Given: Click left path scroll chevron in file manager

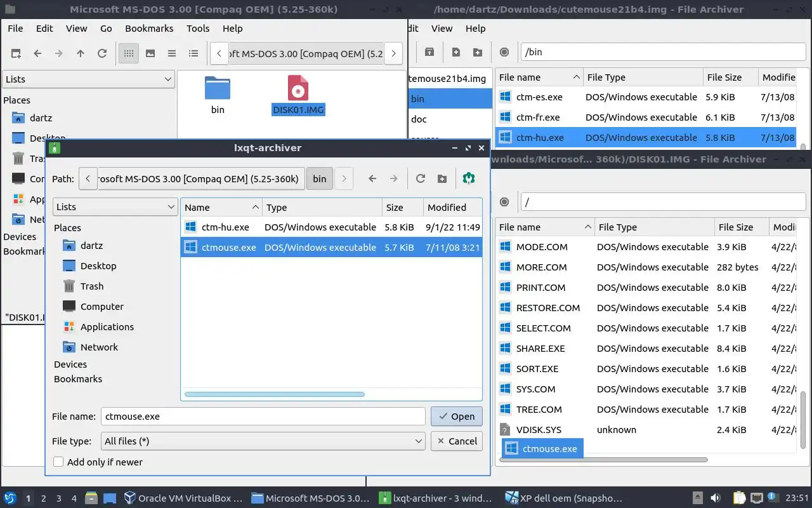Looking at the screenshot, I should click(219, 53).
